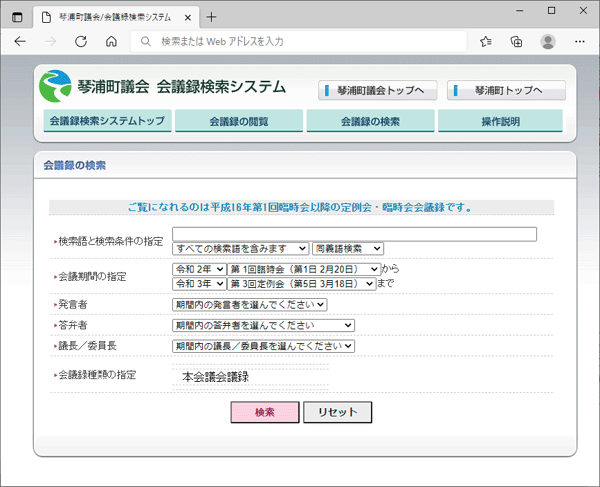600x487 pixels.
Task: Open 同義語検索 dropdown
Action: click(348, 249)
